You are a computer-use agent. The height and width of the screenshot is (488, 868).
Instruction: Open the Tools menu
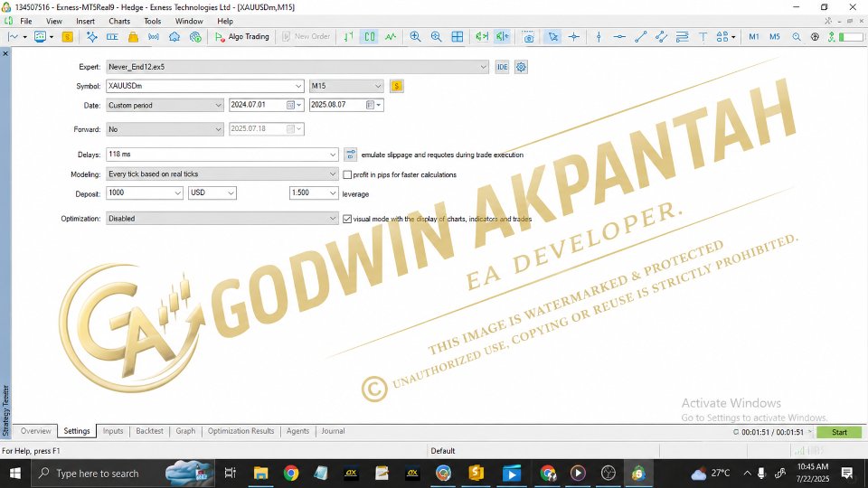(x=152, y=21)
